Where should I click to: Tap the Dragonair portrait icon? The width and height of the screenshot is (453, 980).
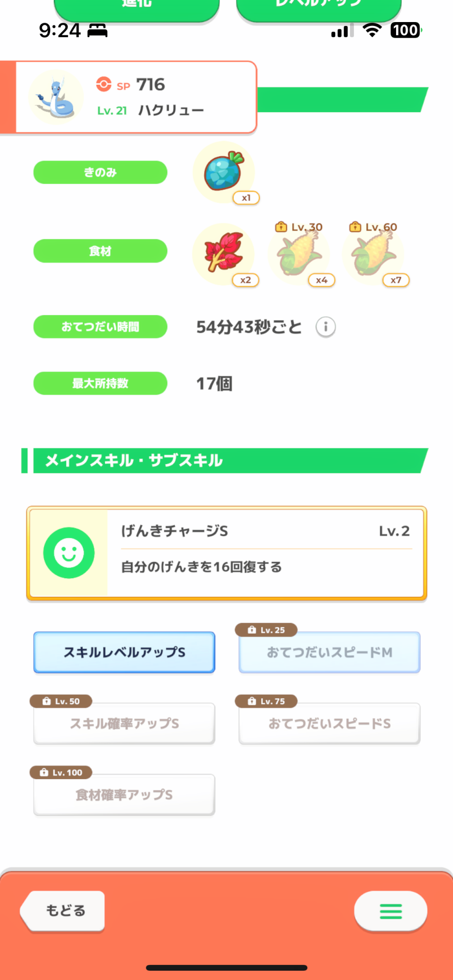coord(56,97)
